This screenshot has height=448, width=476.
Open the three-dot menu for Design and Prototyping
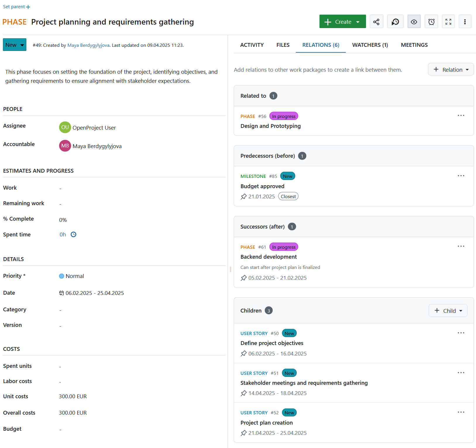coord(461,116)
